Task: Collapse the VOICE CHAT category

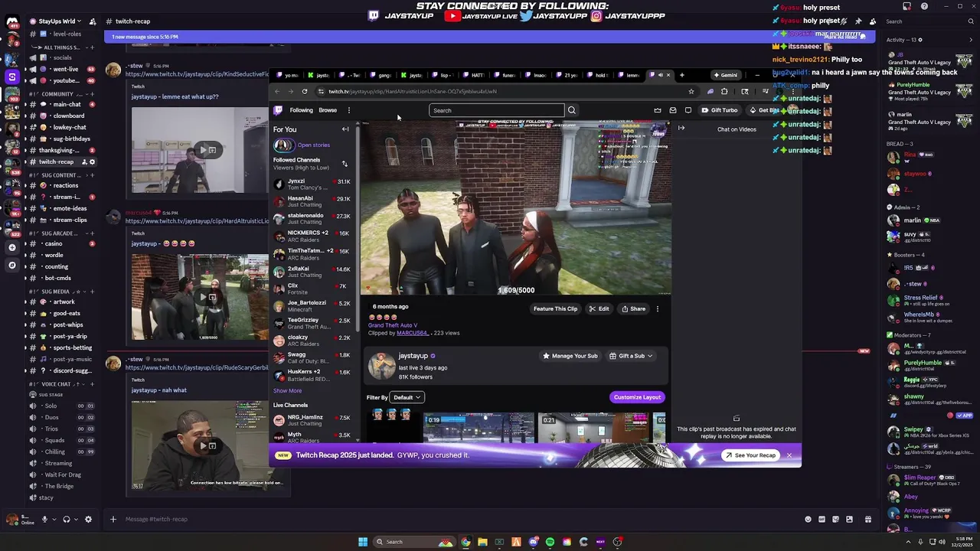Action: click(55, 384)
